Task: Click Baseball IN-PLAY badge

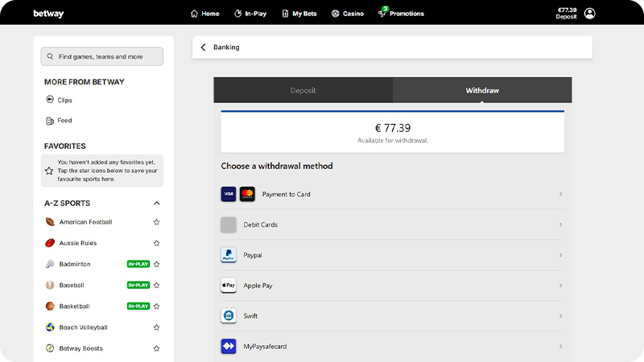Action: [x=138, y=286]
